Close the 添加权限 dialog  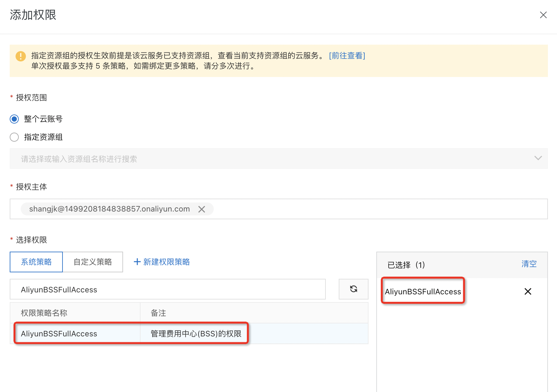coord(543,15)
